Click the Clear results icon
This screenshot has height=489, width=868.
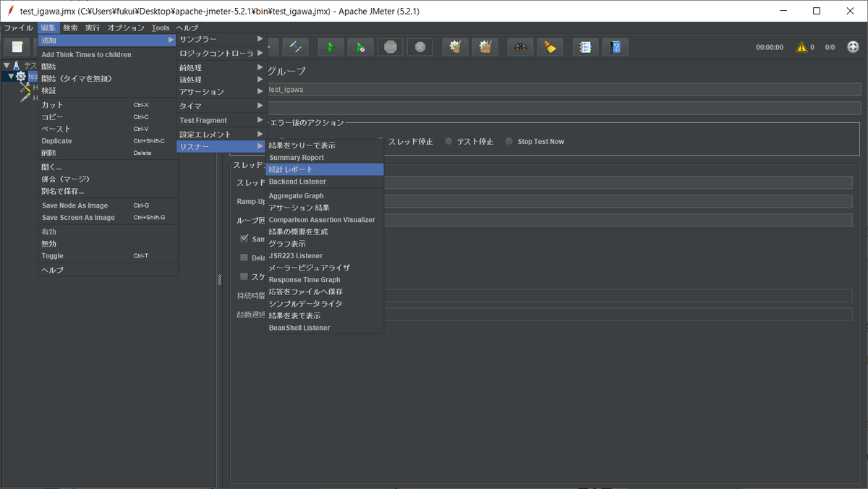455,47
